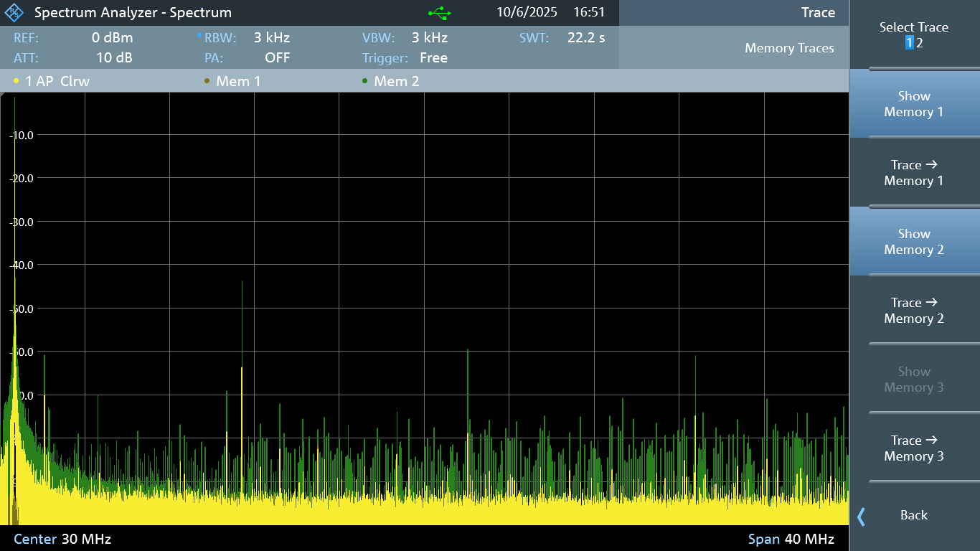Open the Trigger Free setting

405,58
